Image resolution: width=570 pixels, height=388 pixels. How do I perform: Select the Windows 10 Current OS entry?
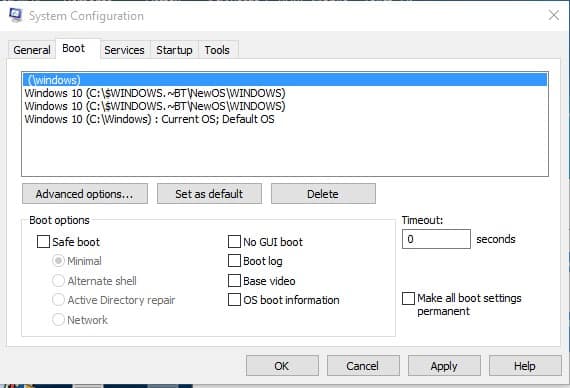(285, 119)
